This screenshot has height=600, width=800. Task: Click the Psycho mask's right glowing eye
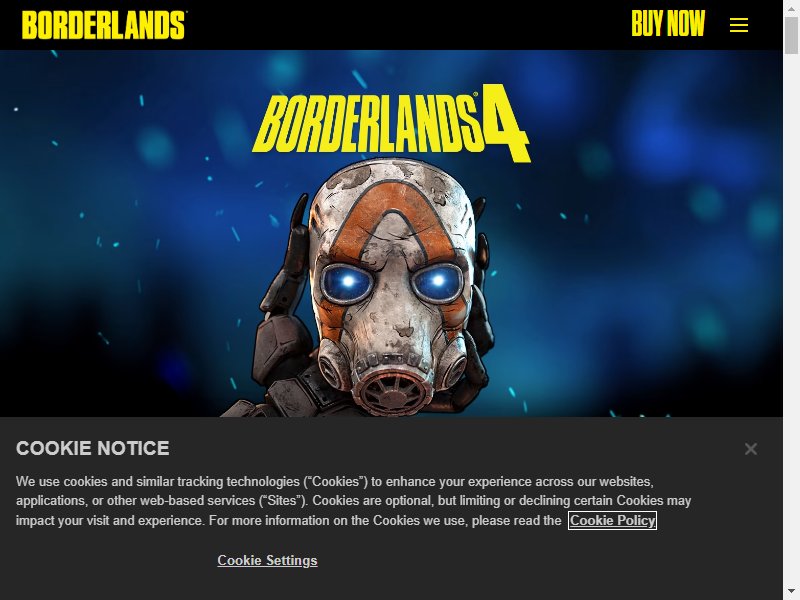pos(437,281)
